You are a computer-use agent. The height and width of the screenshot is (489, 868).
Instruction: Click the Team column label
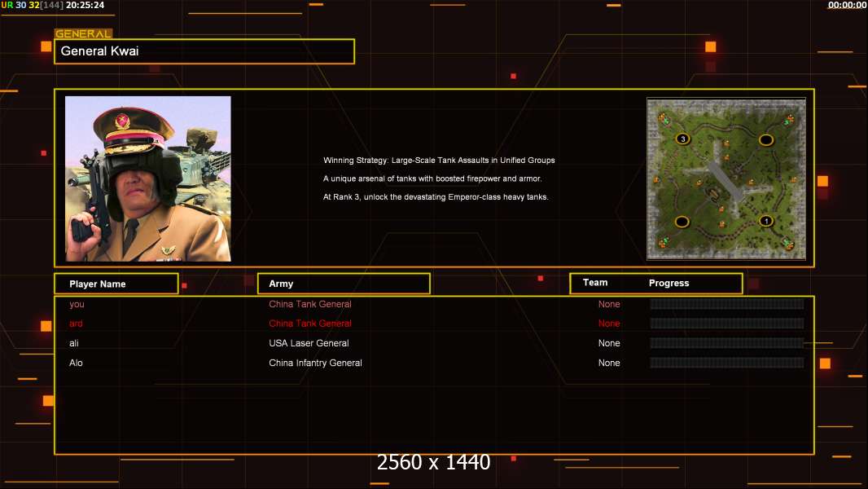pyautogui.click(x=595, y=283)
